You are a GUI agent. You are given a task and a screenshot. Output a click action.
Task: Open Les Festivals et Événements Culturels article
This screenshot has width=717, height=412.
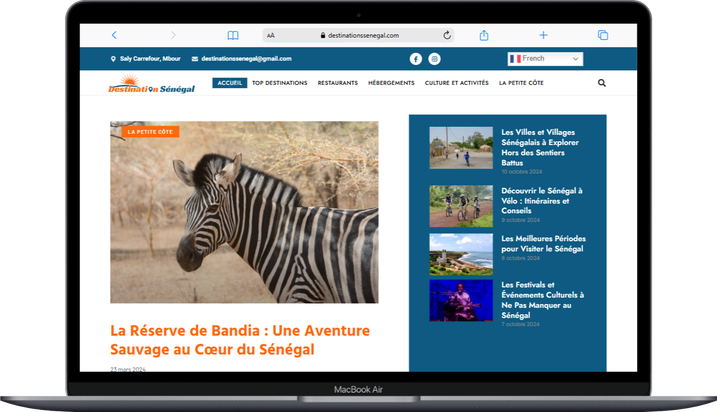[542, 300]
